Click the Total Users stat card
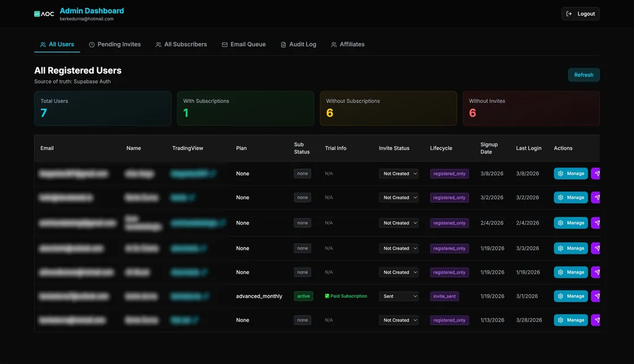The image size is (634, 364). (x=102, y=108)
